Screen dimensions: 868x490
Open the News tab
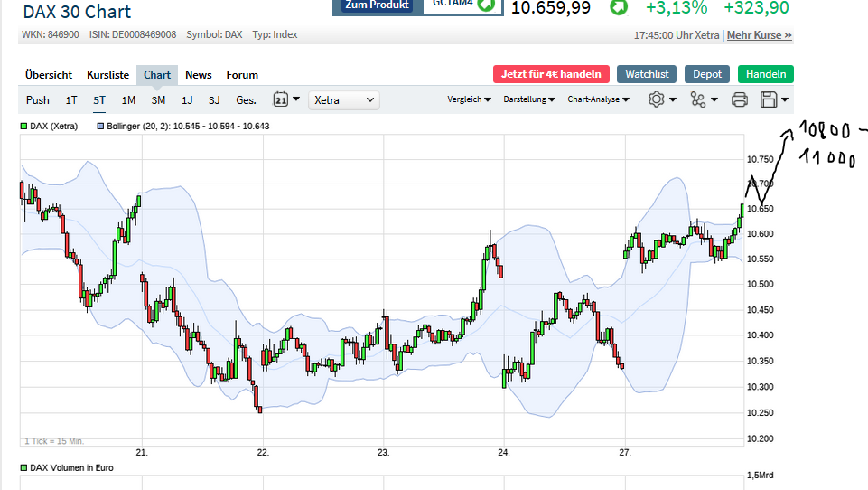click(199, 75)
